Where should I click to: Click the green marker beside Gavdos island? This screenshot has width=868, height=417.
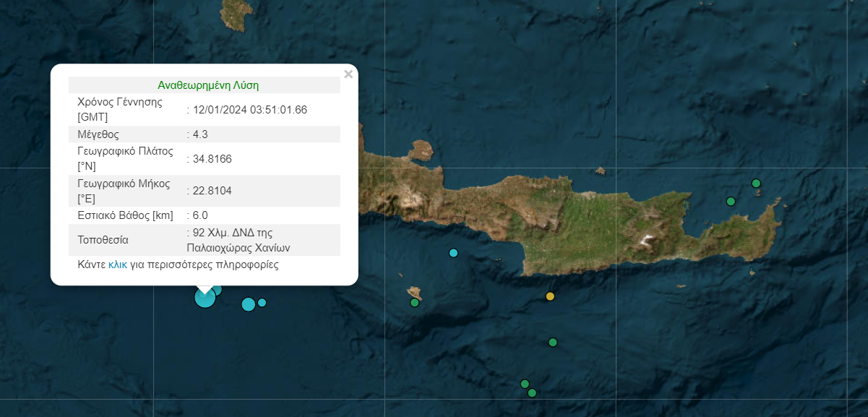(415, 302)
